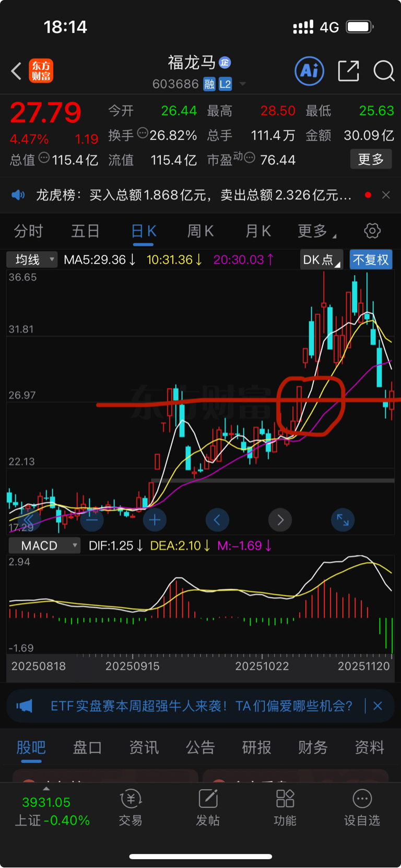
Task: Tap the DIF:1.25 value
Action: point(116,545)
